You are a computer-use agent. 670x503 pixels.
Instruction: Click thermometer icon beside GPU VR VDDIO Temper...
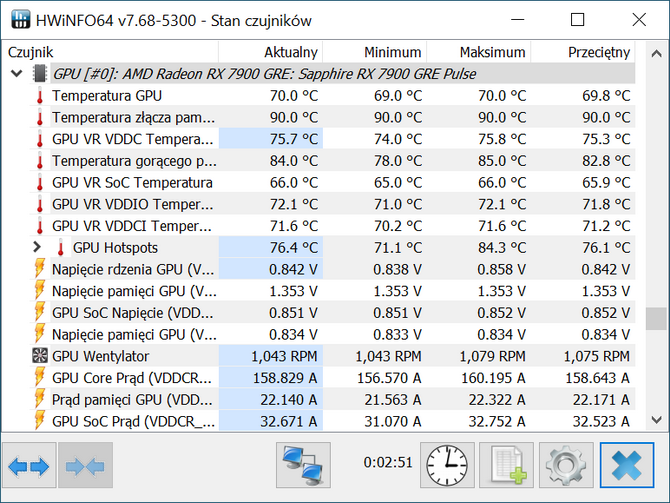[x=40, y=204]
